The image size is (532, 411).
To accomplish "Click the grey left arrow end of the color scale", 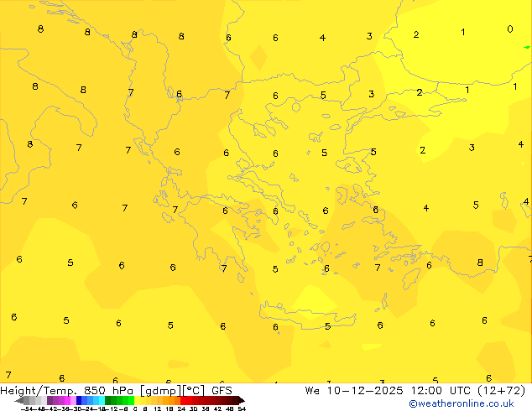I will point(19,400).
